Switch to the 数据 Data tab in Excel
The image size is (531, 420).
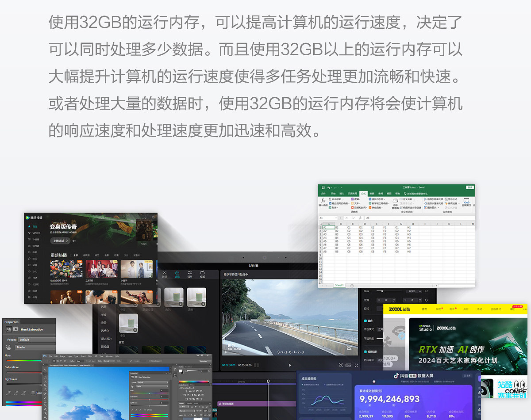coord(372,194)
